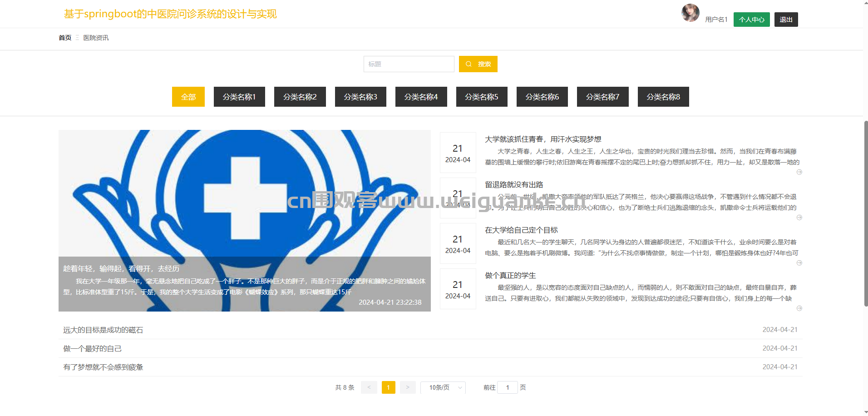Filter by 分类名称8 category
868x416 pixels.
663,97
